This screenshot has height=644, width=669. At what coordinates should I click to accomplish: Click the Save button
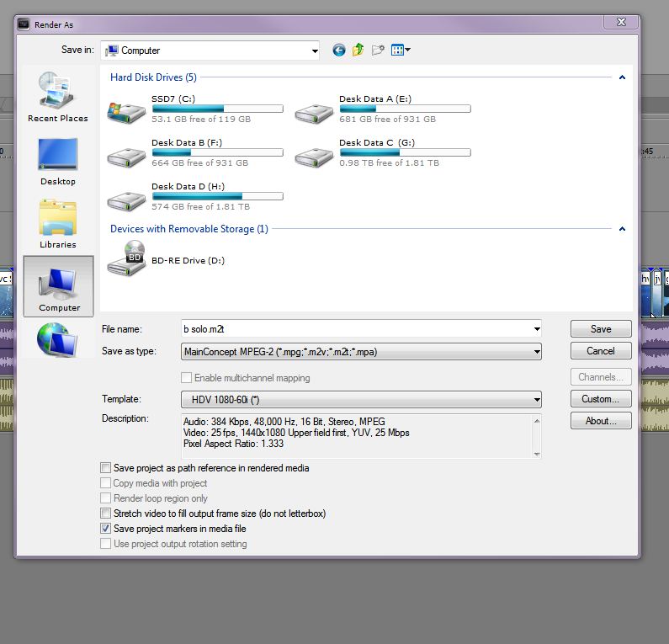click(x=600, y=329)
